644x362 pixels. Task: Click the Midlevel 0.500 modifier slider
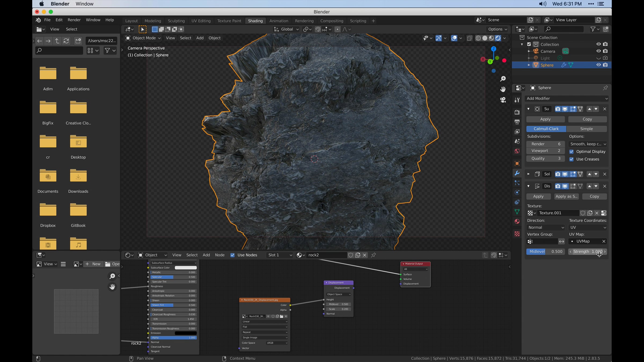coord(546,252)
